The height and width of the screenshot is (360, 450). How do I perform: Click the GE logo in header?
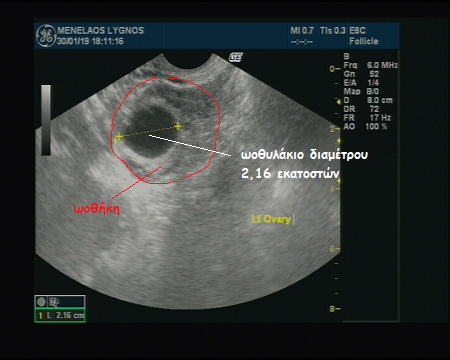[46, 36]
